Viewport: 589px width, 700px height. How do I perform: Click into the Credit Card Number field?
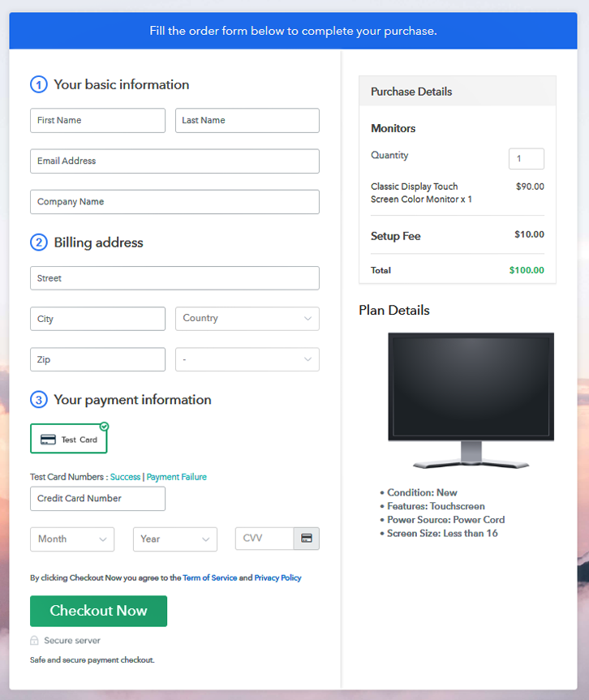point(97,499)
